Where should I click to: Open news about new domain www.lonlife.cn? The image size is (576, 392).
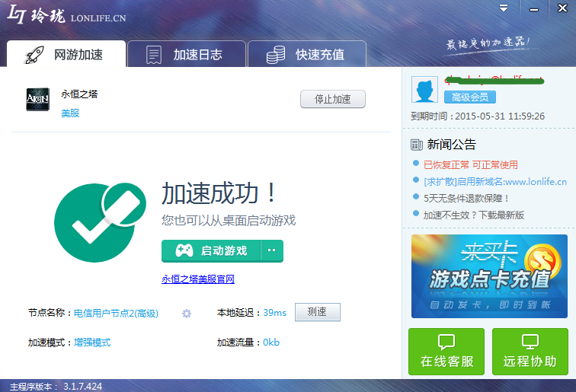coord(495,181)
